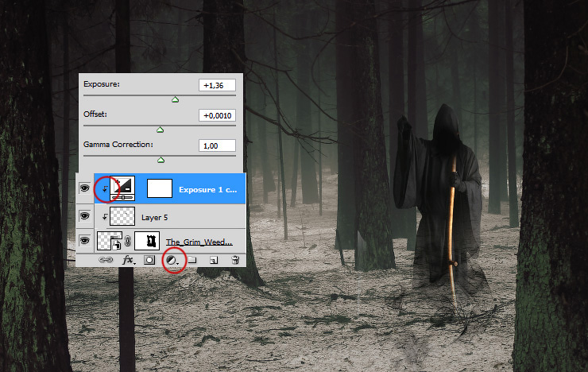588x372 pixels.
Task: Click the Delete Layer trash icon
Action: click(x=235, y=260)
